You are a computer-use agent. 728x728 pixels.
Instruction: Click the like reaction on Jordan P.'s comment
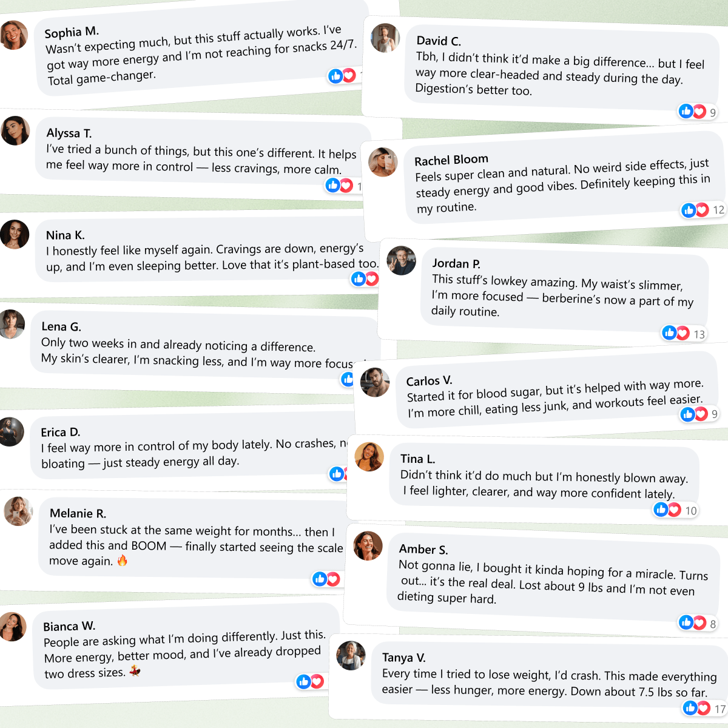click(x=669, y=332)
